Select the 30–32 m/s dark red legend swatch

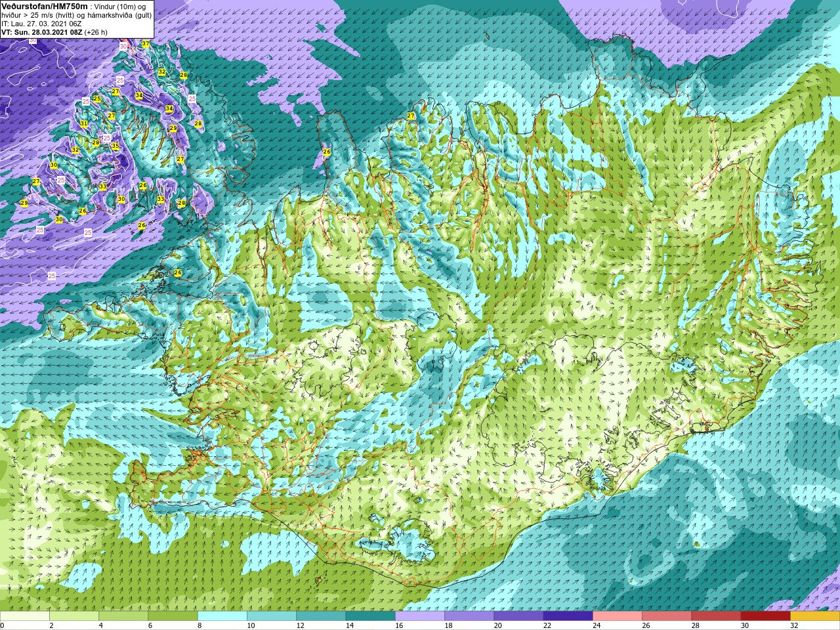point(766,617)
